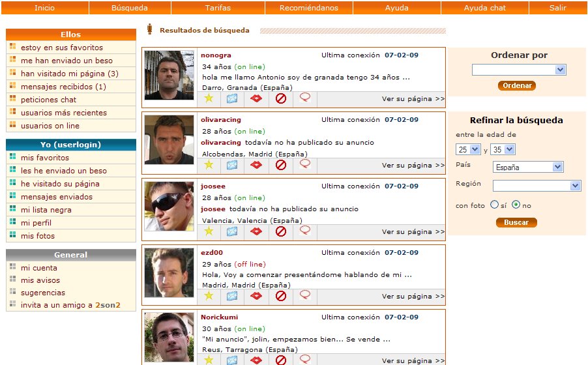The image size is (588, 365).
Task: Mark olivaracing as favorite using star icon
Action: click(x=209, y=165)
